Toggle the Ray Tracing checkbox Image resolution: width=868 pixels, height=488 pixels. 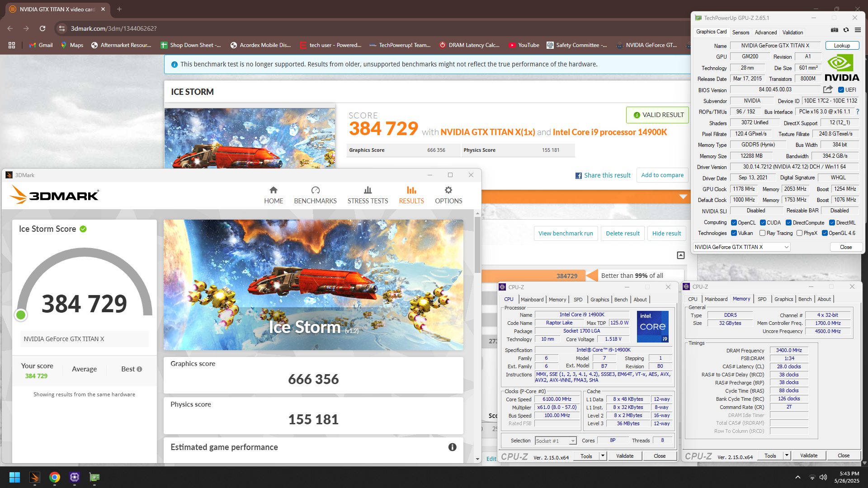pos(763,233)
